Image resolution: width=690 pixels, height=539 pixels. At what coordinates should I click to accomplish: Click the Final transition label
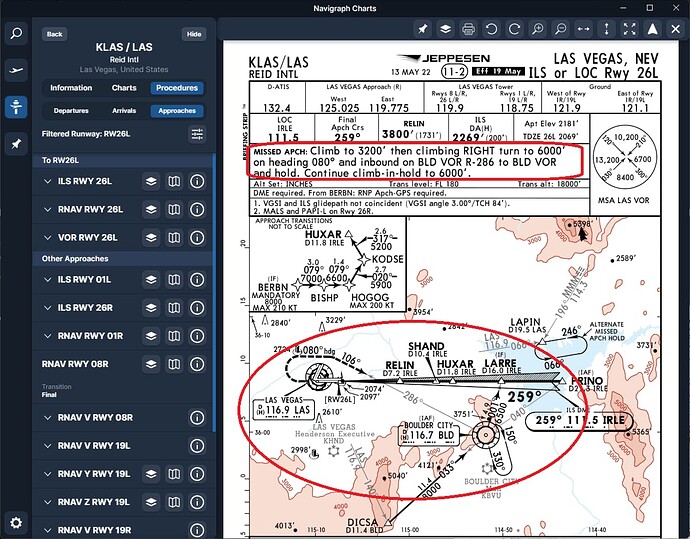point(49,395)
